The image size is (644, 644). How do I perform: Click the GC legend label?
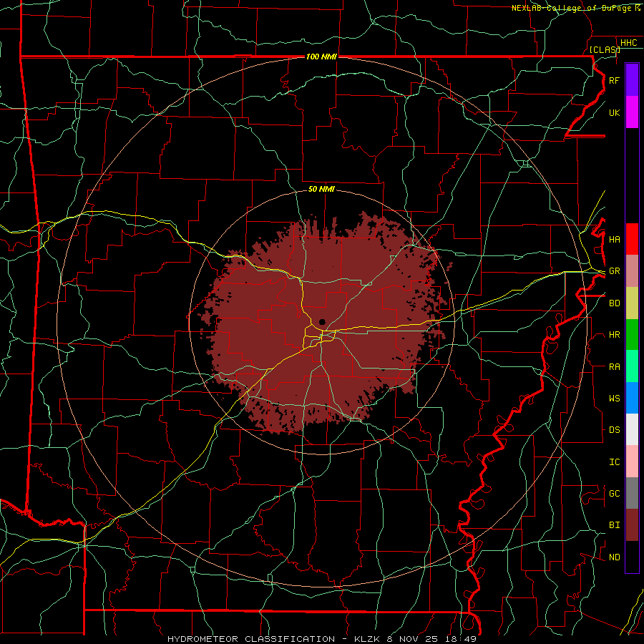pyautogui.click(x=614, y=493)
